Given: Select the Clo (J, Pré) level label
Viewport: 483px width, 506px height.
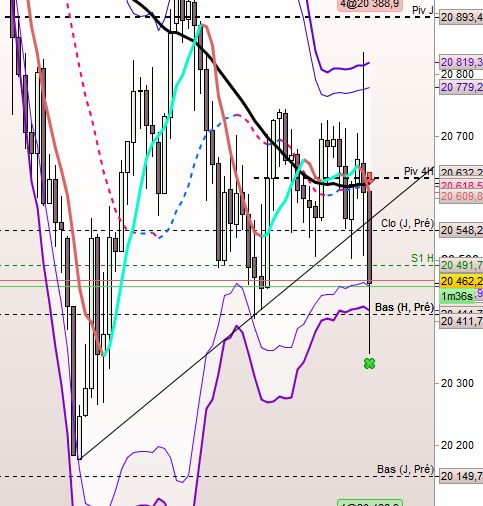Looking at the screenshot, I should (407, 223).
